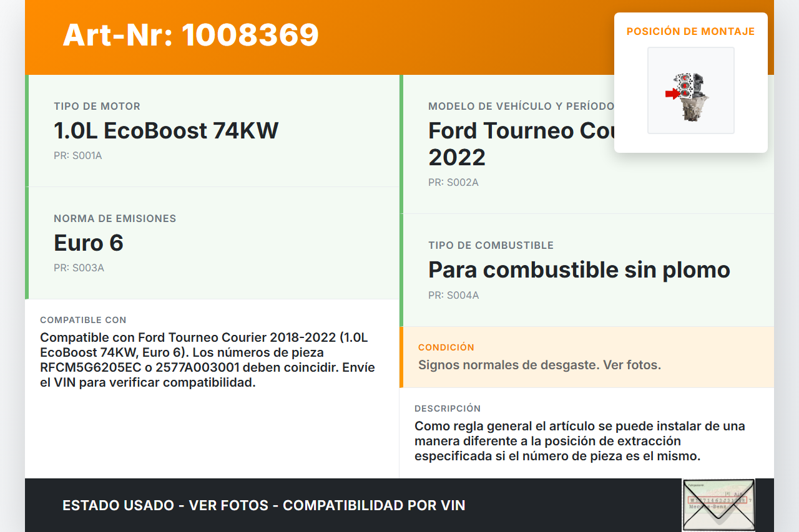Select the compatibility paragraph mentioning RFCM5G6205EC
Image resolution: width=799 pixels, height=532 pixels.
208,360
